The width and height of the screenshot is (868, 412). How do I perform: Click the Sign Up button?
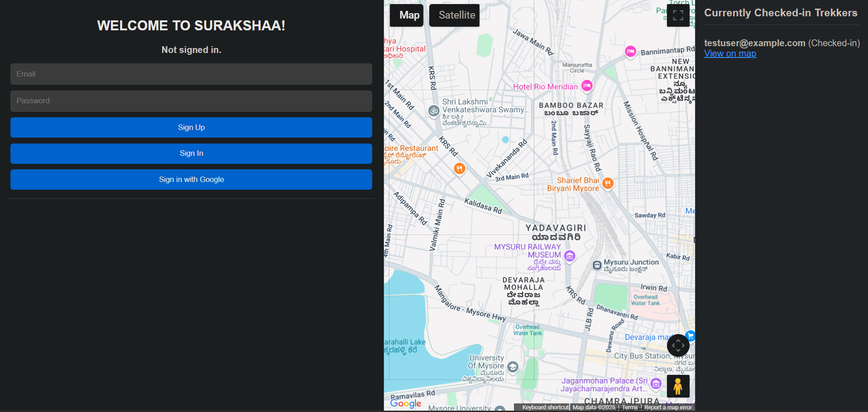[x=191, y=128]
